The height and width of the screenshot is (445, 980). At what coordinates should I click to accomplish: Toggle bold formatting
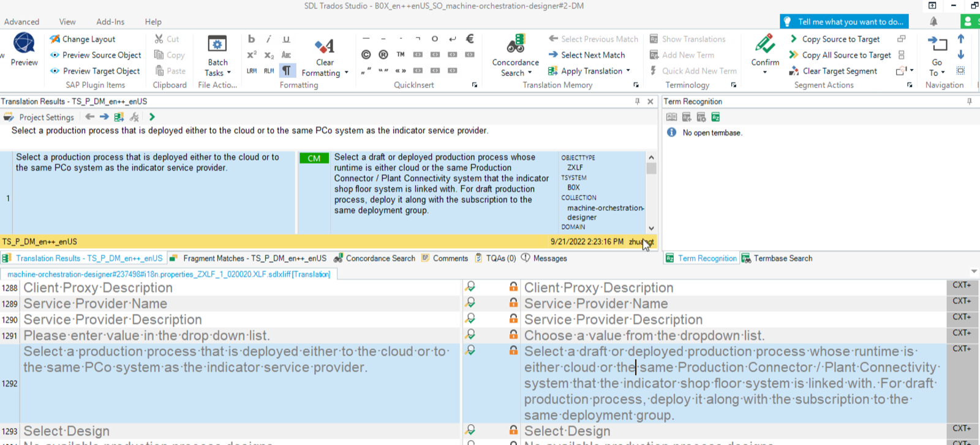(x=251, y=39)
